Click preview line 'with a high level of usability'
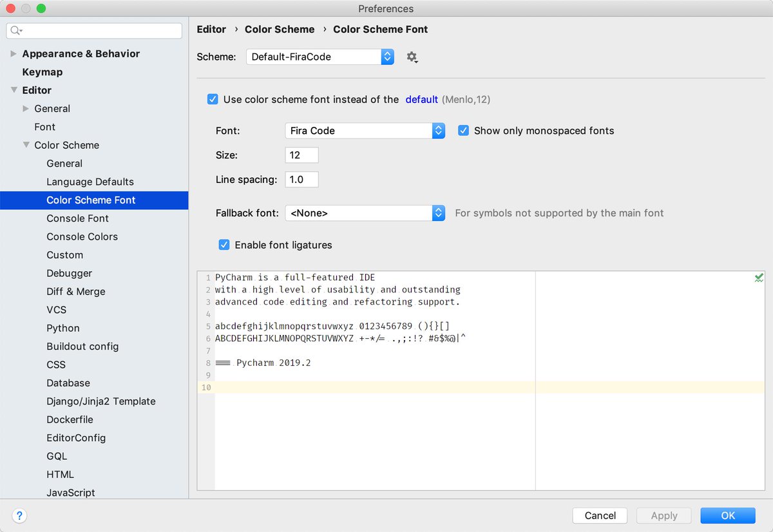Screen dimensions: 773x532 338,290
